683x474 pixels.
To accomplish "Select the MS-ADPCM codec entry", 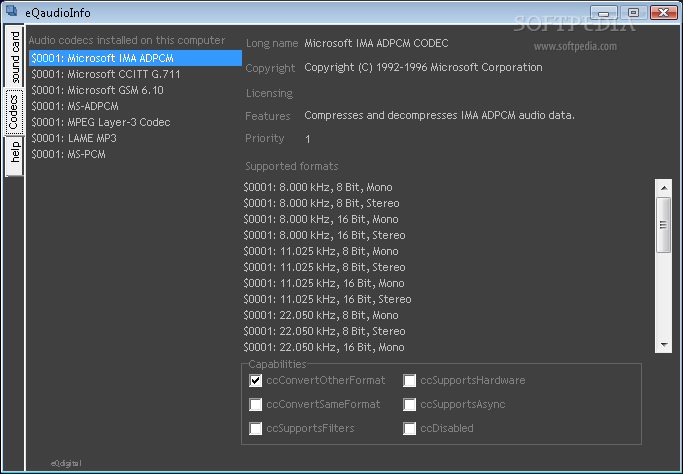I will [135, 106].
